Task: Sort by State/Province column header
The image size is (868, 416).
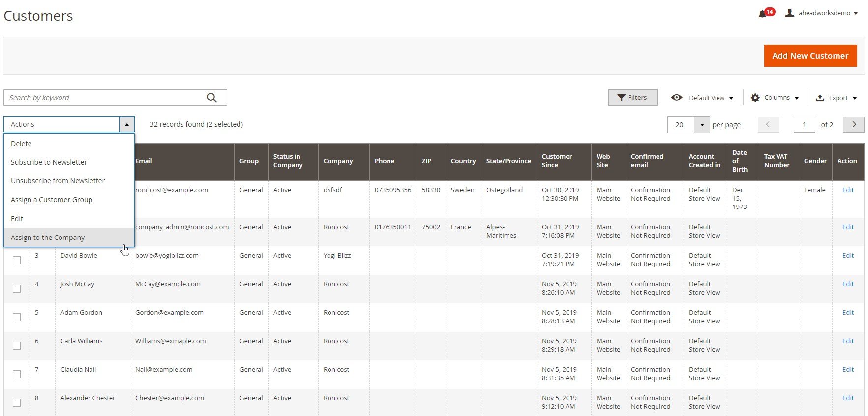Action: [x=509, y=161]
